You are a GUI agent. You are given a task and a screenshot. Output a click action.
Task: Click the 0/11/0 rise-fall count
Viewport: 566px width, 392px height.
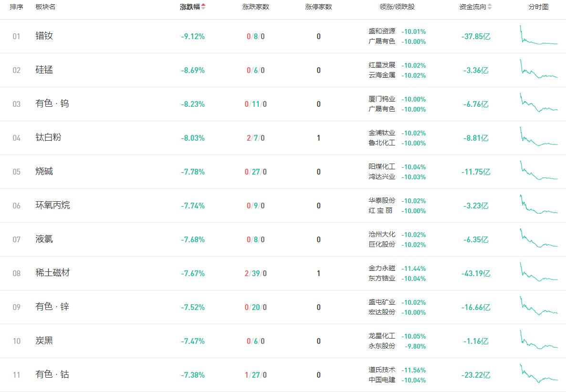[256, 104]
